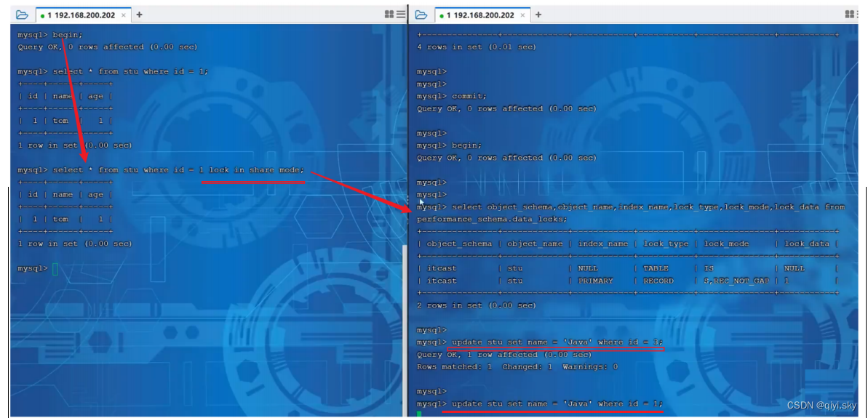
Task: Click the 'lock in share mode' query line
Action: pyautogui.click(x=161, y=170)
